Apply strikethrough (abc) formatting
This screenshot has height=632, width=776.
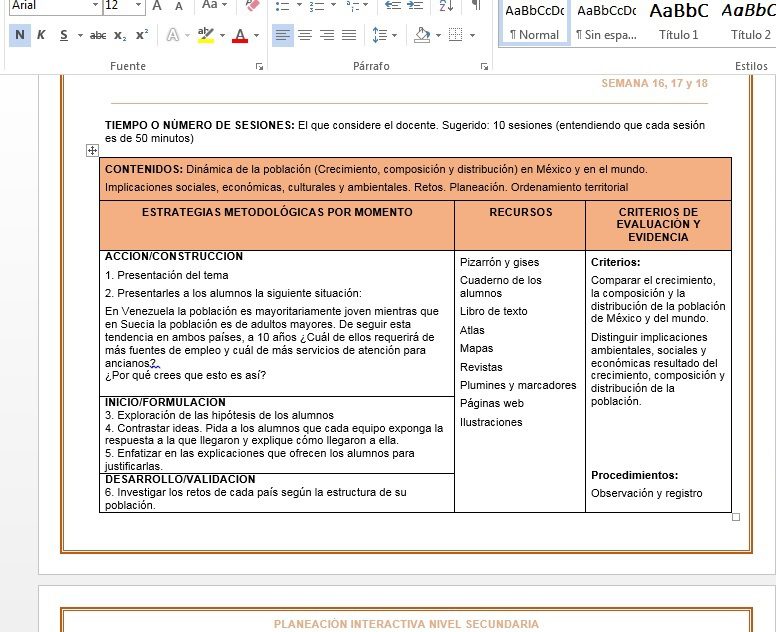(98, 35)
